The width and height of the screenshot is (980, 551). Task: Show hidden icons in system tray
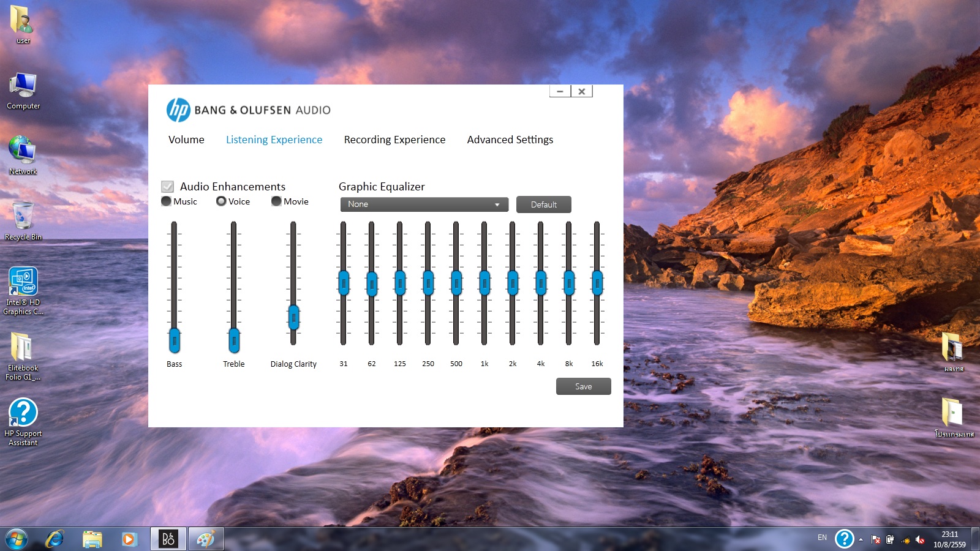click(861, 539)
